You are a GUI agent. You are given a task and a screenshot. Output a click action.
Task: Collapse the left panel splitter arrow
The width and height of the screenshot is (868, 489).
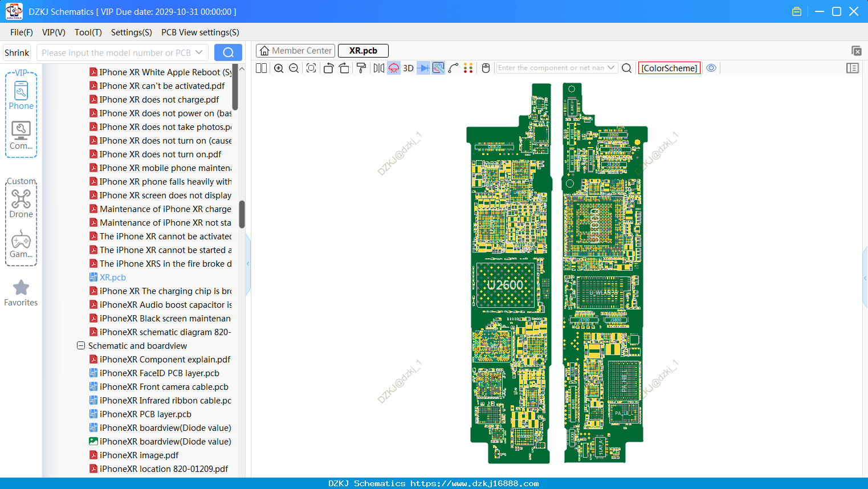click(248, 264)
